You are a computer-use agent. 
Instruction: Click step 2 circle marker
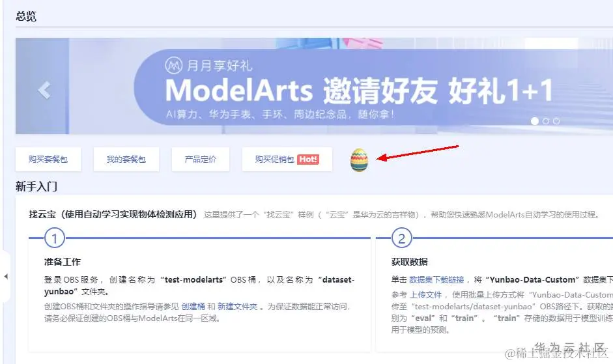coord(401,238)
